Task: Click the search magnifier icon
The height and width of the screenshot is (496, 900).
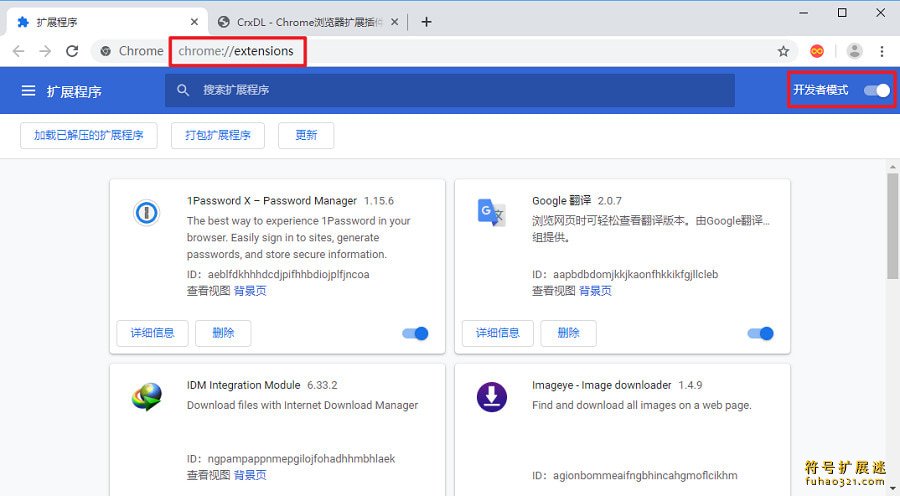Action: [x=183, y=90]
